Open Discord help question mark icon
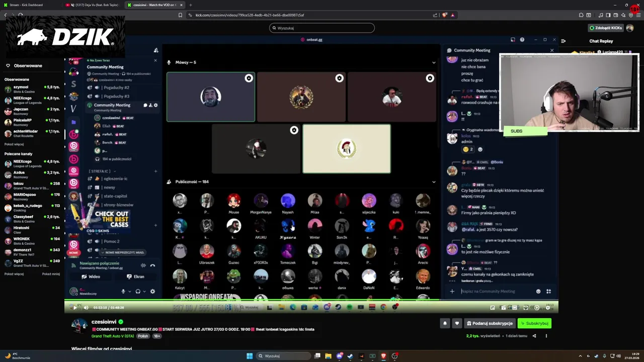644x362 pixels. 522,40
